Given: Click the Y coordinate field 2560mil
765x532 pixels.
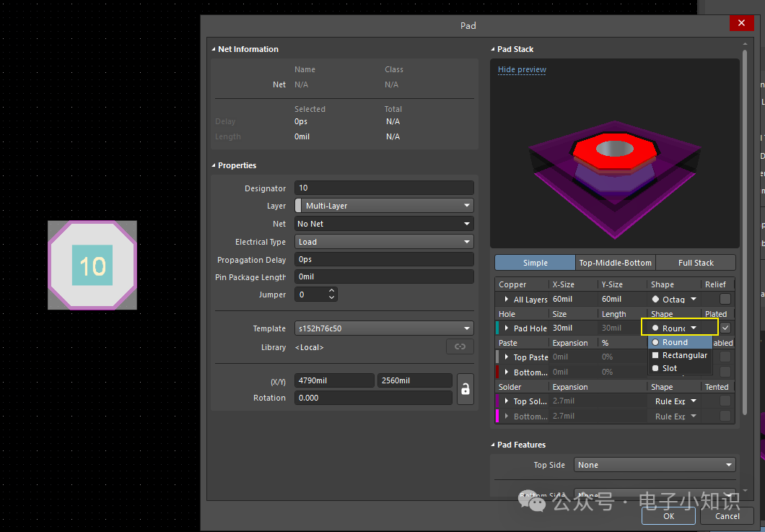Looking at the screenshot, I should coord(415,380).
